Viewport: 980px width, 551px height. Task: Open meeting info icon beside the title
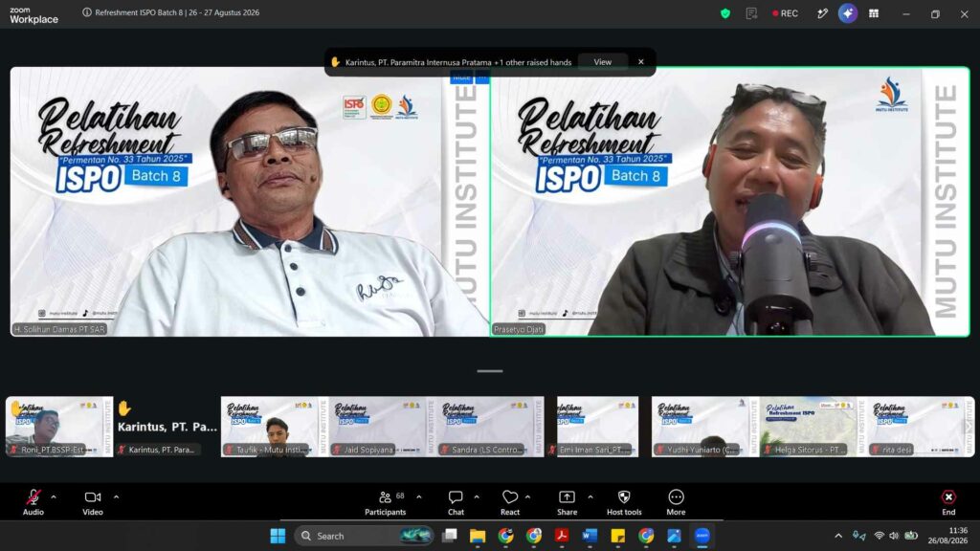[87, 12]
